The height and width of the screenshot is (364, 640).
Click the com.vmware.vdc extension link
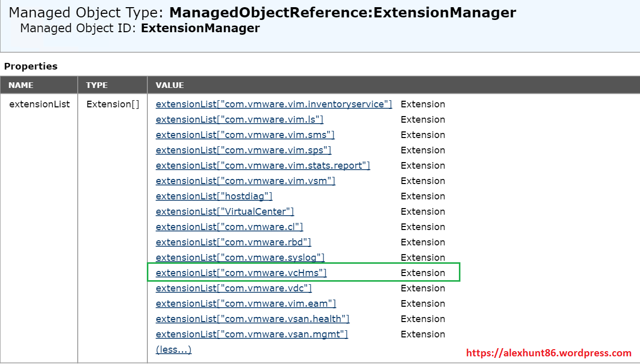(234, 288)
